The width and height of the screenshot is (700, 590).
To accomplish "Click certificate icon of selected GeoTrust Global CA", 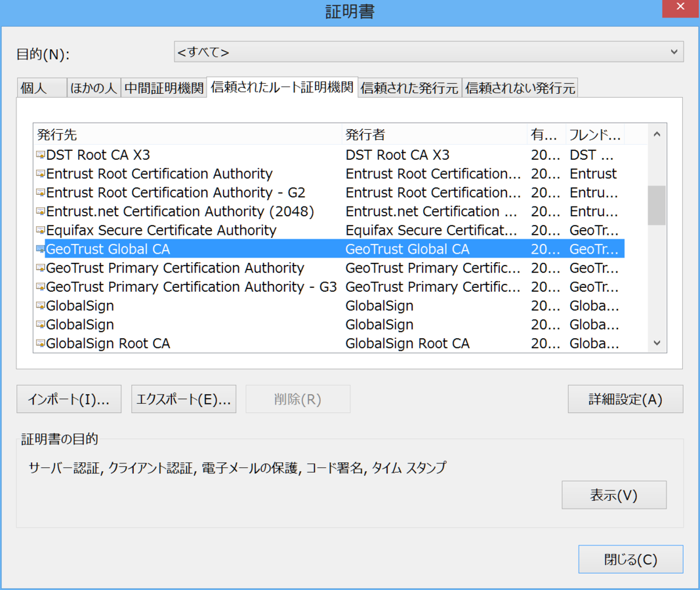I will (x=40, y=249).
